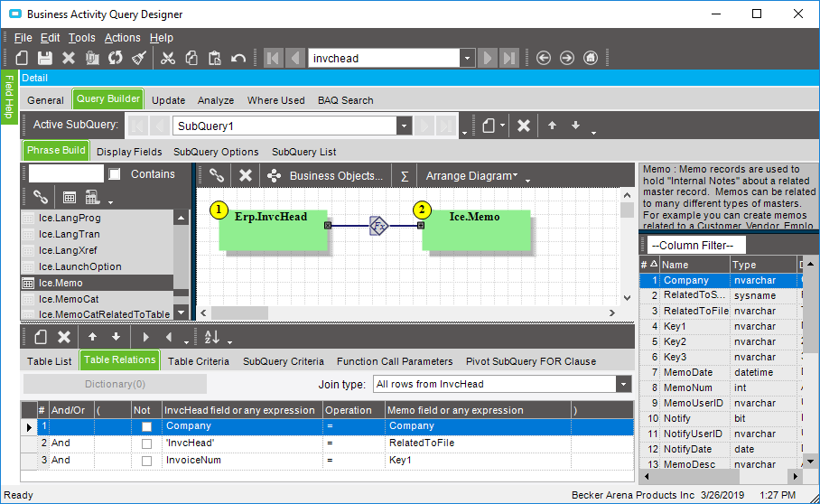820x504 pixels.
Task: Select the Ice.Memo table box in diagram
Action: pos(477,230)
